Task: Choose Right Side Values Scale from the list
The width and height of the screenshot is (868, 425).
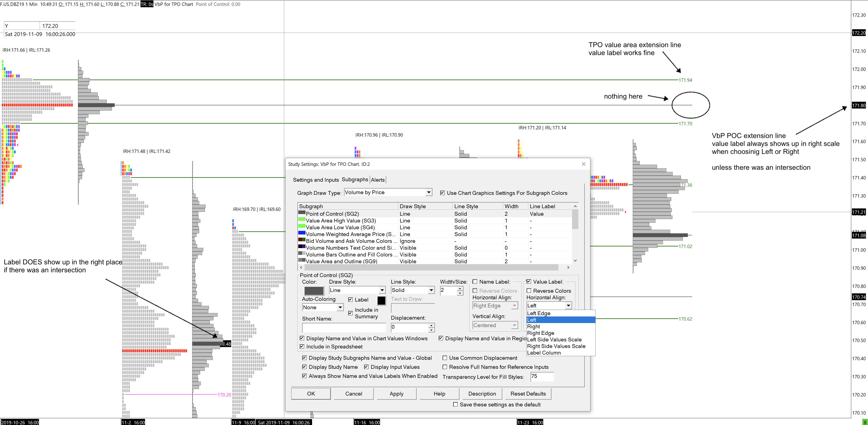Action: coord(556,346)
